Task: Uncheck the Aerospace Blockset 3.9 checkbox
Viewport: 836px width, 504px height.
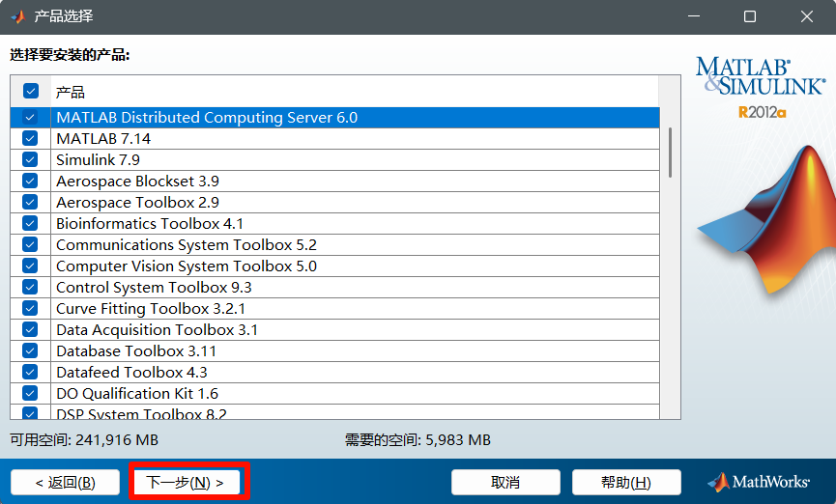Action: (x=30, y=182)
